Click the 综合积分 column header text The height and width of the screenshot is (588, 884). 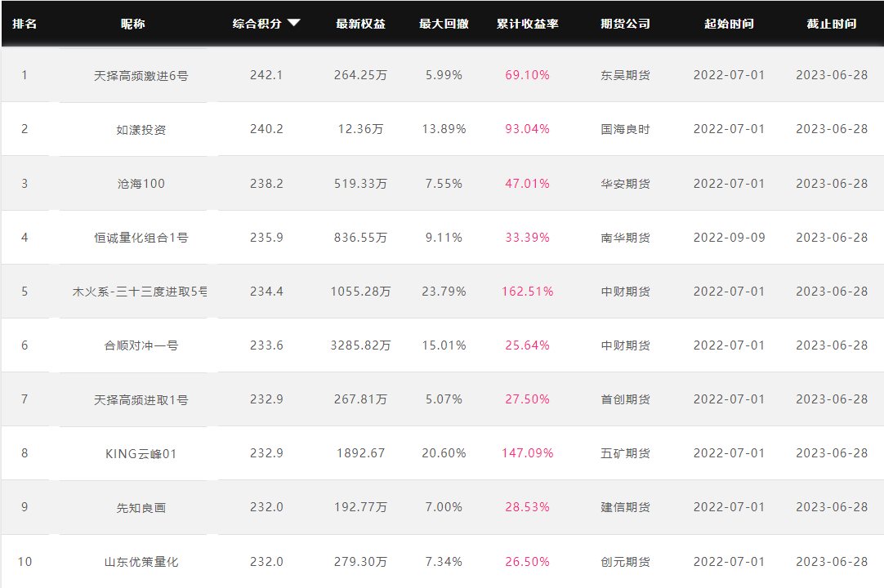[257, 24]
